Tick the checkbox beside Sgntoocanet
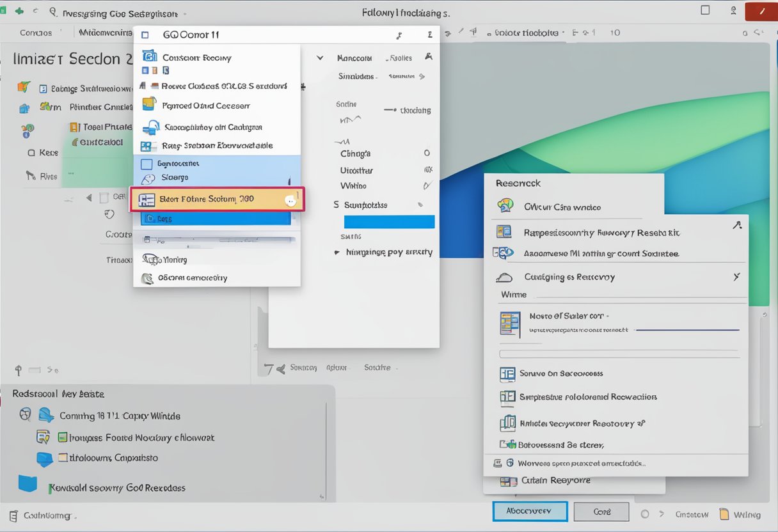This screenshot has width=778, height=532. [147, 164]
